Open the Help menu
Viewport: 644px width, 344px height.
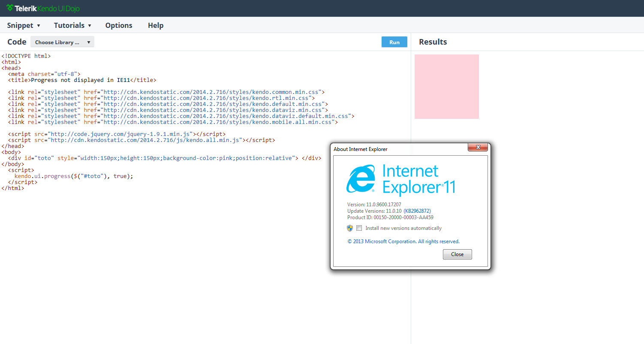coord(156,25)
